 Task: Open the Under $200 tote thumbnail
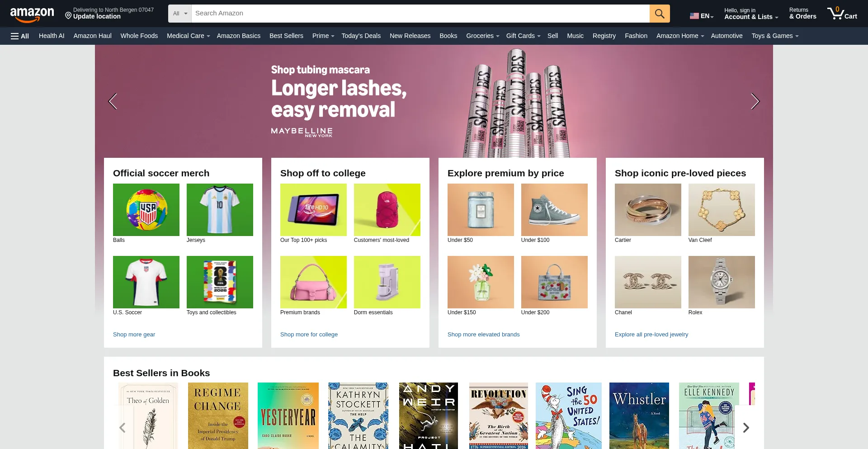pyautogui.click(x=554, y=282)
